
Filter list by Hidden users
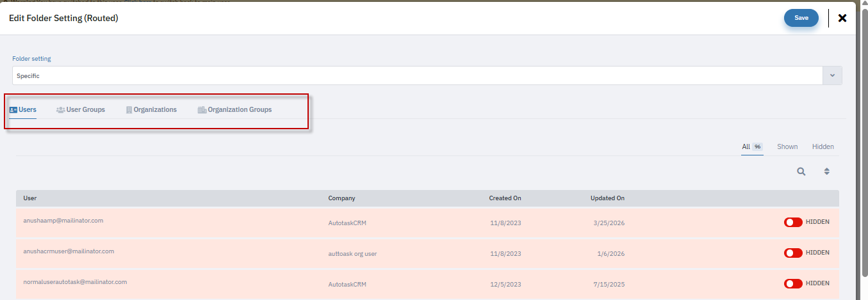tap(823, 146)
